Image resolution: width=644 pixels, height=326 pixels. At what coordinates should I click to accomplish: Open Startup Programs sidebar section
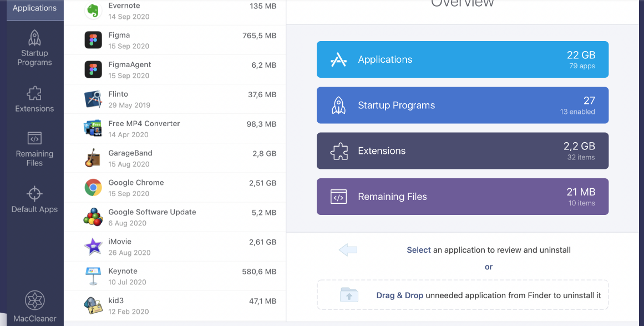34,48
